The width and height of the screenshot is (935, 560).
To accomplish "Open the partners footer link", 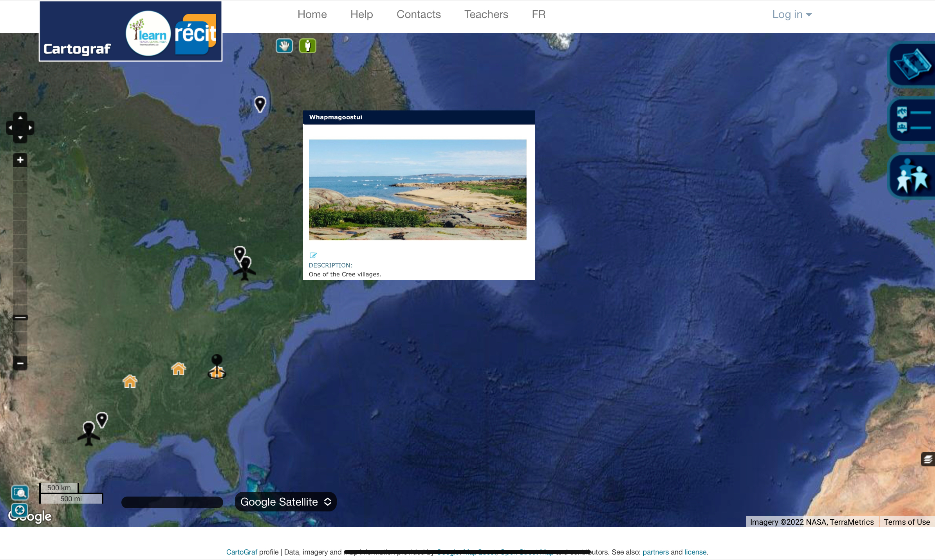I will point(655,552).
